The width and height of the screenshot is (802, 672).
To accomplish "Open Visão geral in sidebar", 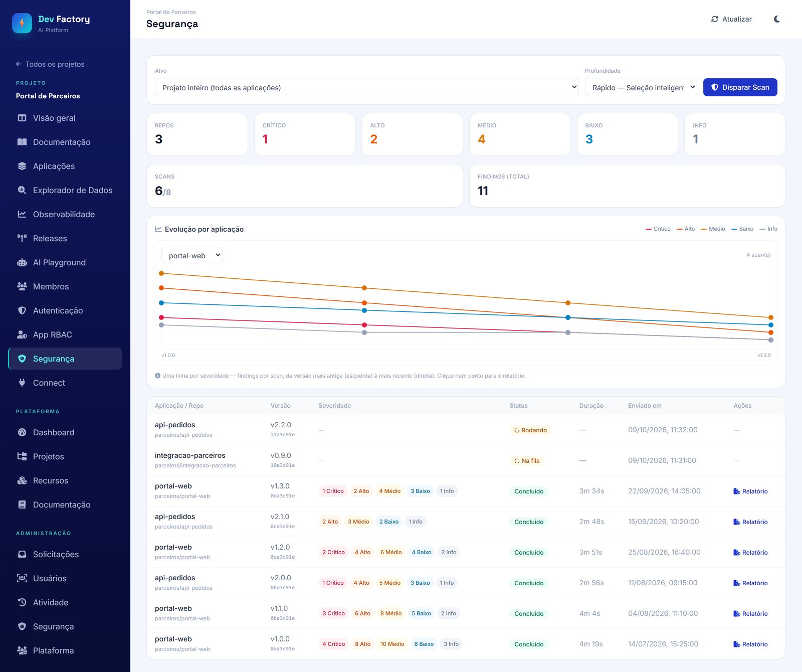I will tap(65, 118).
